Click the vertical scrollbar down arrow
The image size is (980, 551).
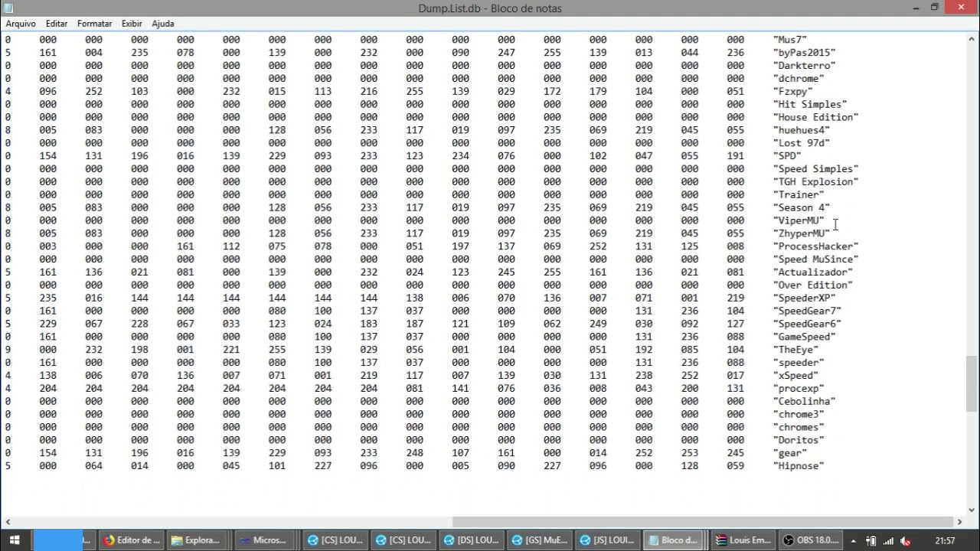[972, 508]
